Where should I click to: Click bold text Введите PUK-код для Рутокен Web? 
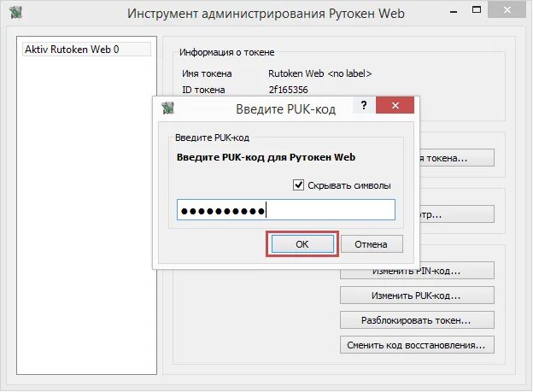click(266, 157)
